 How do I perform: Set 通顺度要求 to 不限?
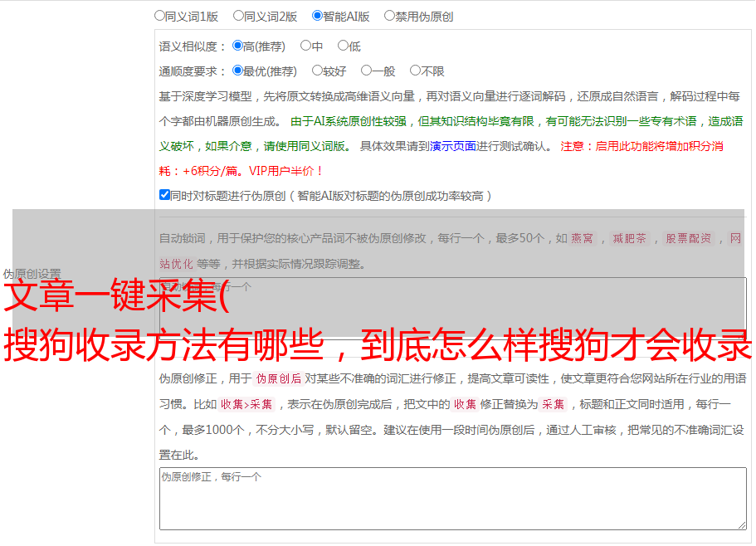415,71
